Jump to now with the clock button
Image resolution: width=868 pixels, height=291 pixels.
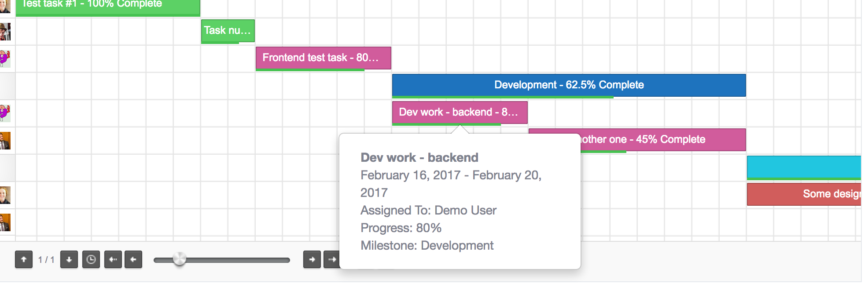coord(91,259)
